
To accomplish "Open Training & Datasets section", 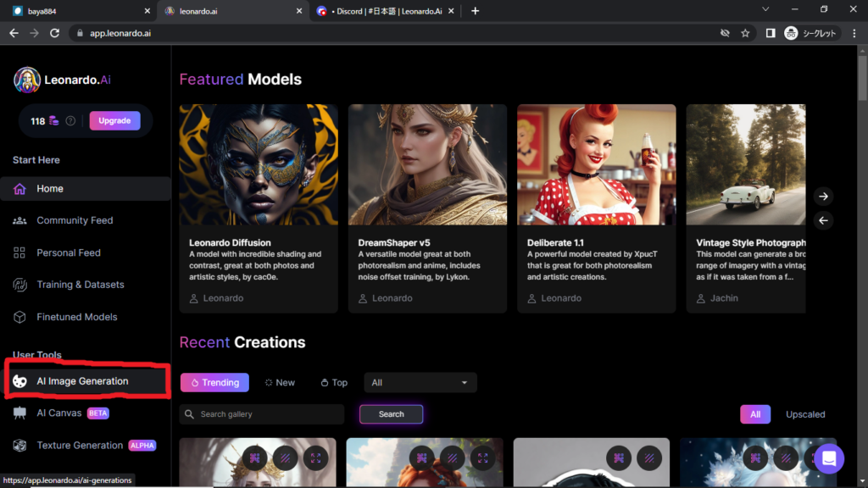I will point(80,285).
